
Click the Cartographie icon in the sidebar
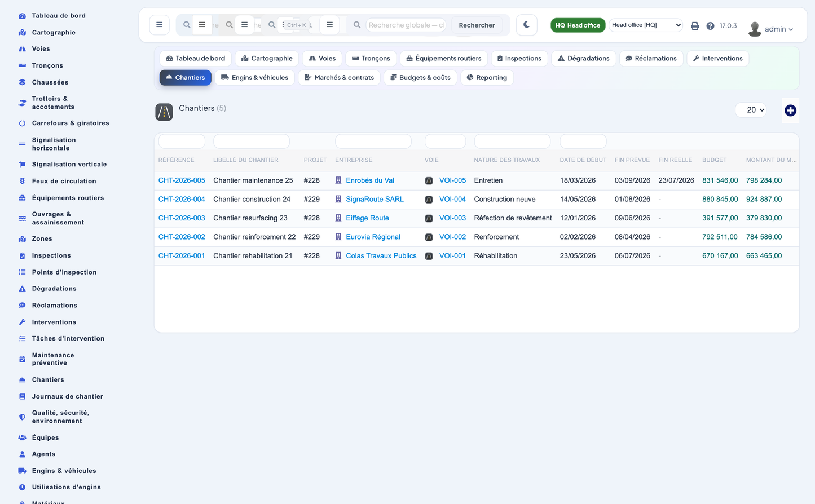click(x=22, y=33)
